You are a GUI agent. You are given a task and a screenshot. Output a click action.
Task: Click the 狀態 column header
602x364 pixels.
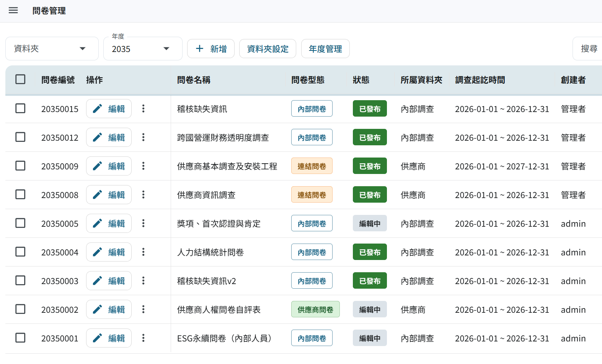click(x=361, y=80)
